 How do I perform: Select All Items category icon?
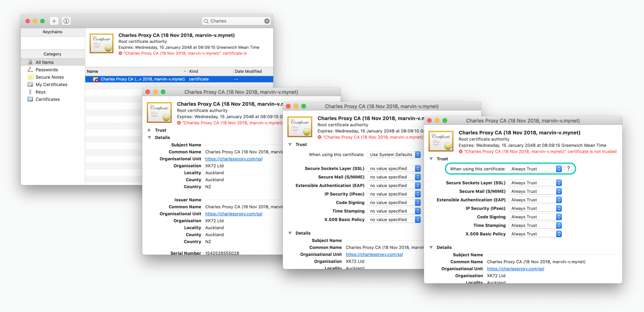click(30, 62)
